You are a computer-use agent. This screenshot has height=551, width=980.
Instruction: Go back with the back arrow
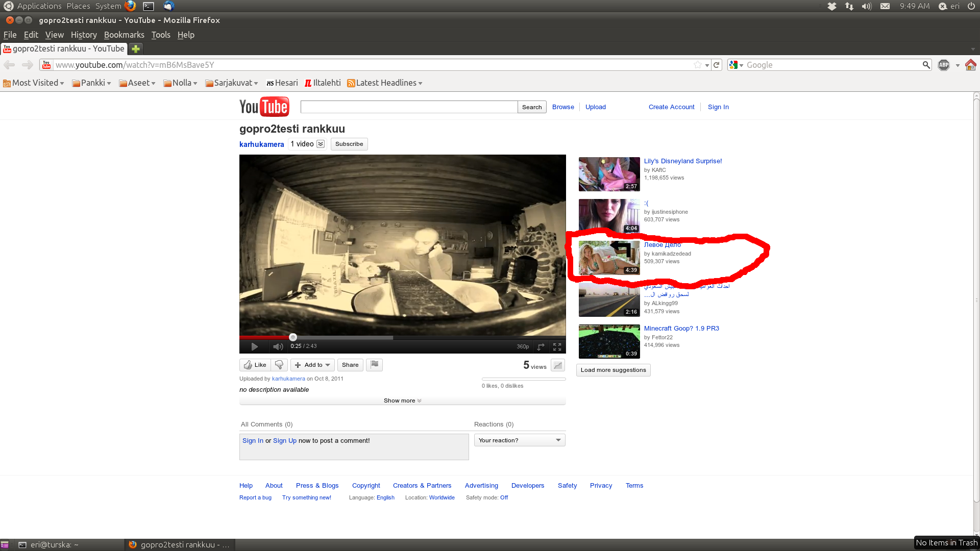pos(9,65)
